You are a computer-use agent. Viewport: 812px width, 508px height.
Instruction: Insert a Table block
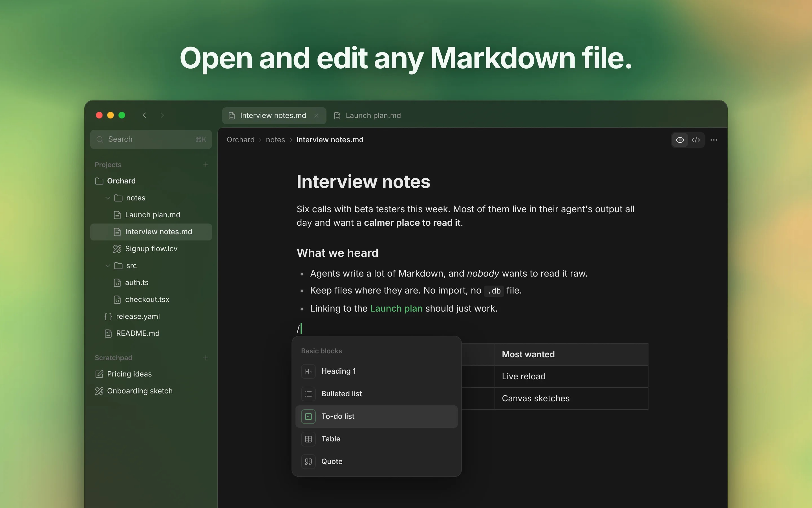click(x=376, y=439)
